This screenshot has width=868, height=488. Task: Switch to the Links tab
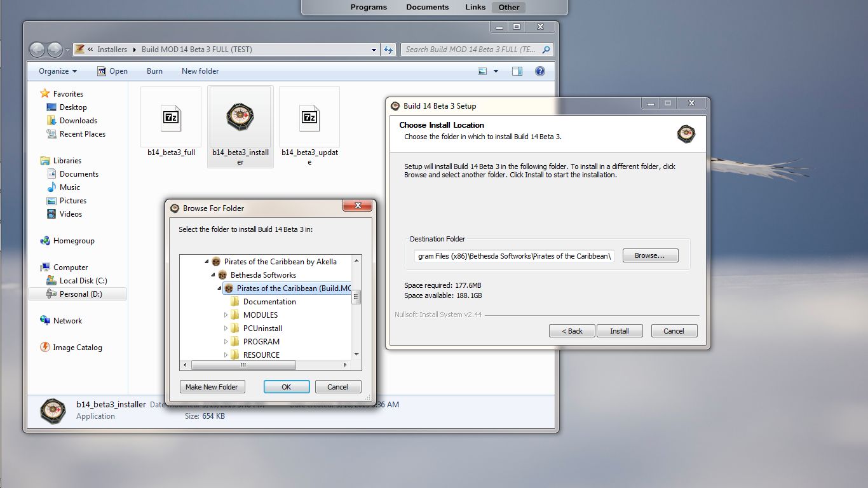click(475, 7)
